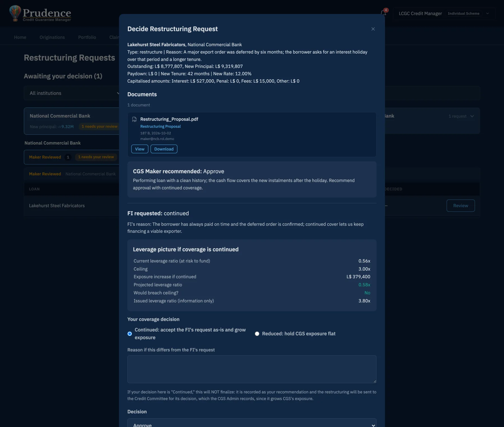The height and width of the screenshot is (427, 504).
Task: Select Reduced: hold CGS exposure flat
Action: coord(257,334)
